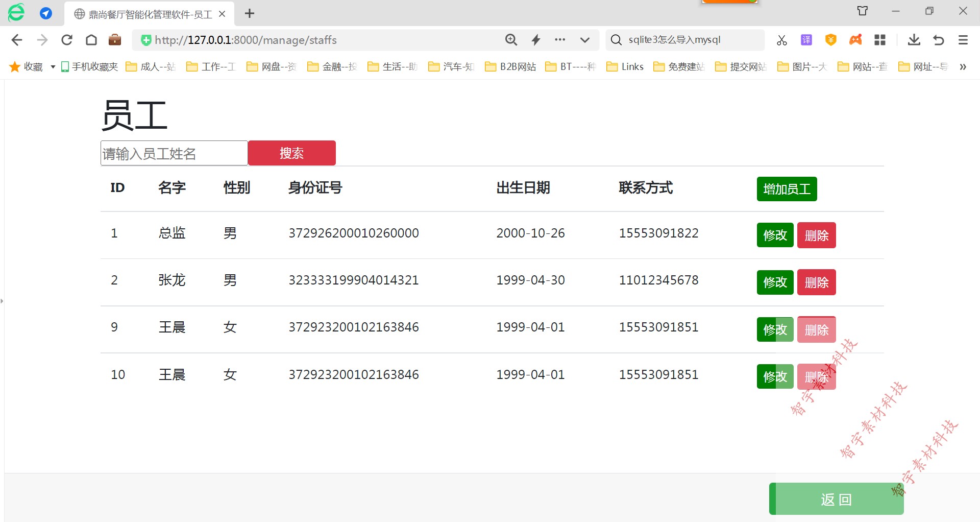Click 修改 for employee ID 10

coord(775,376)
